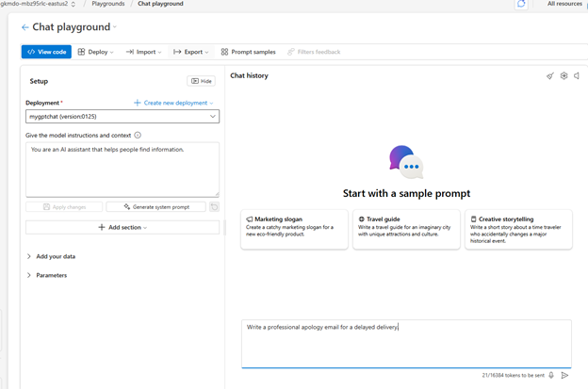588x389 pixels.
Task: Expand the Parameters section
Action: coord(47,275)
